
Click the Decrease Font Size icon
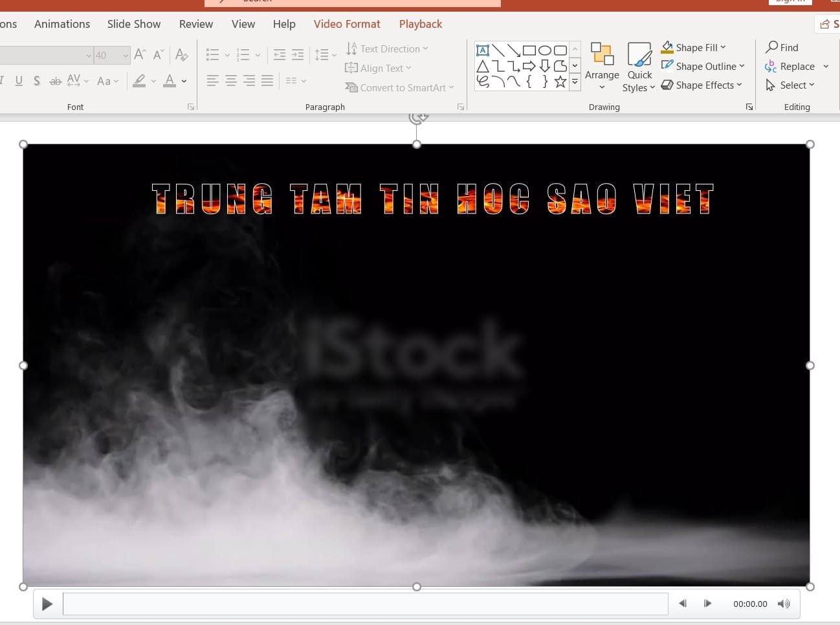pyautogui.click(x=159, y=55)
